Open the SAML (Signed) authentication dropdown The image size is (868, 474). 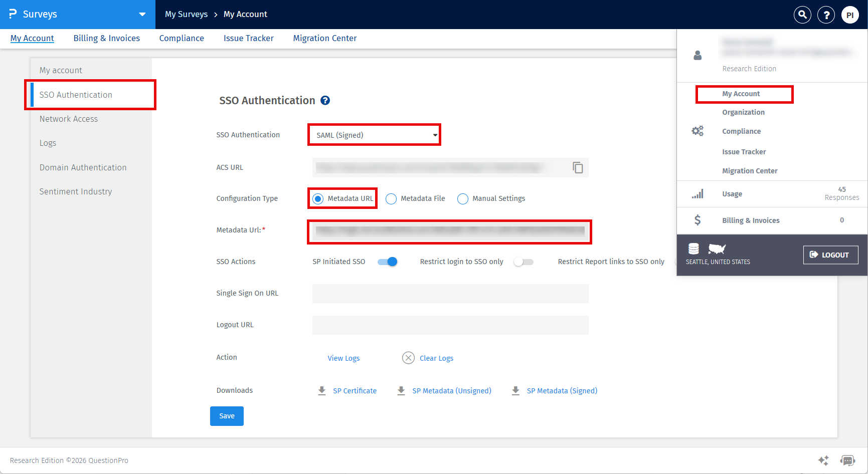pos(374,135)
